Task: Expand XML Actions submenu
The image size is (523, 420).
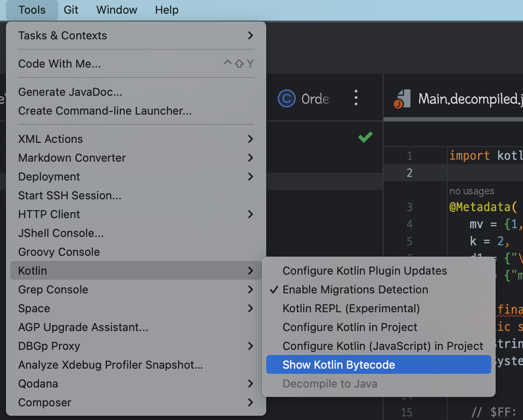Action: tap(136, 139)
